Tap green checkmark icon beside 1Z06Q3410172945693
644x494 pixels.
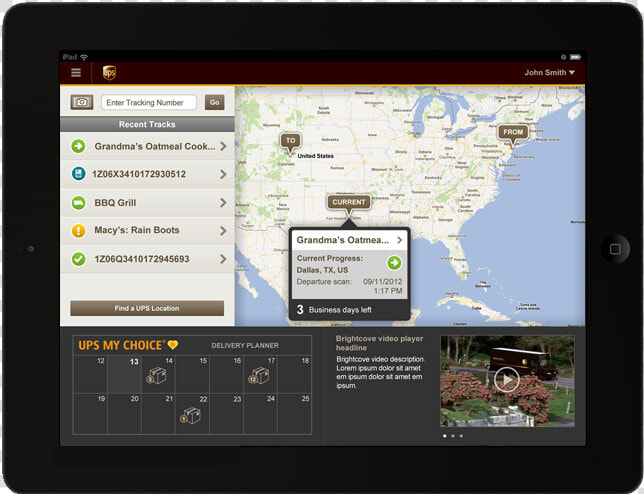pyautogui.click(x=78, y=259)
